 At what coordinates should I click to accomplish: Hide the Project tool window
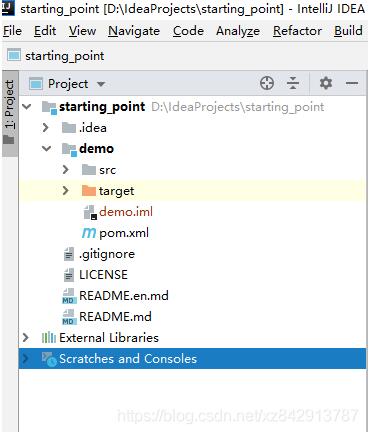351,83
